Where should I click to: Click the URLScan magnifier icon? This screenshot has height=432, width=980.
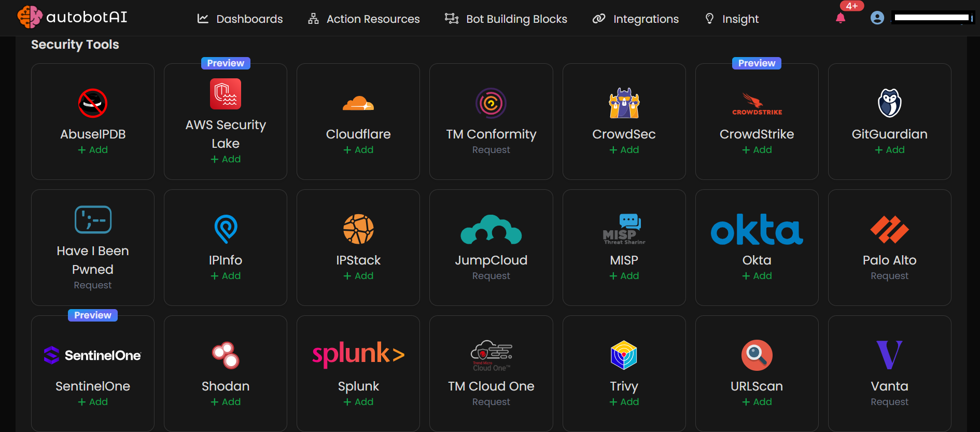coord(757,355)
